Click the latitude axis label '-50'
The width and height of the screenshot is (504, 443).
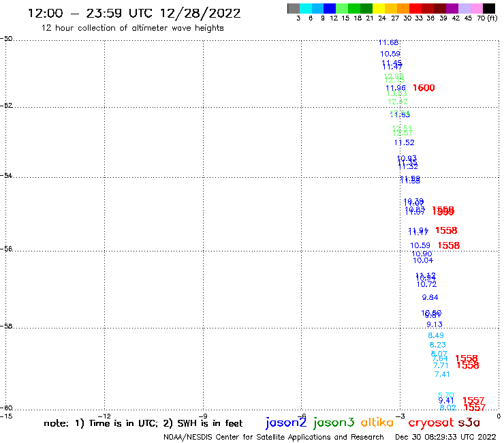[6, 39]
